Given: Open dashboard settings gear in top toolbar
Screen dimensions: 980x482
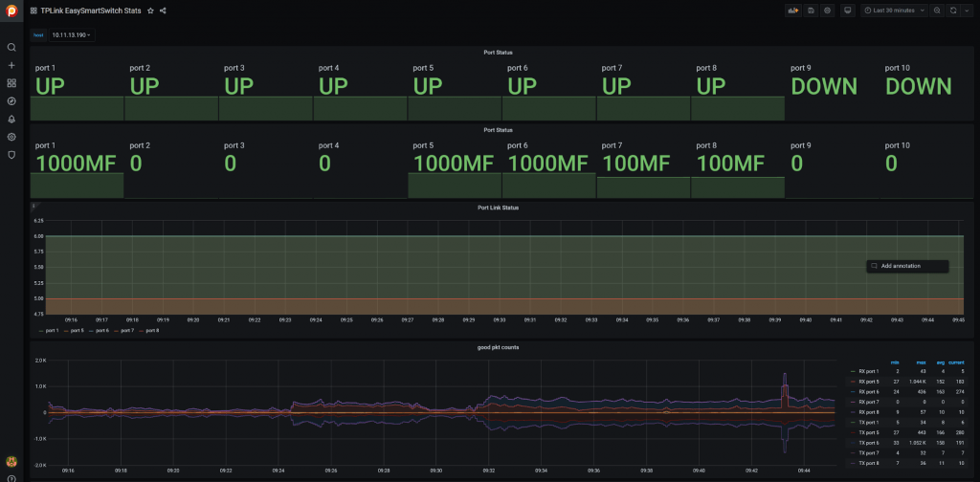Looking at the screenshot, I should 828,11.
